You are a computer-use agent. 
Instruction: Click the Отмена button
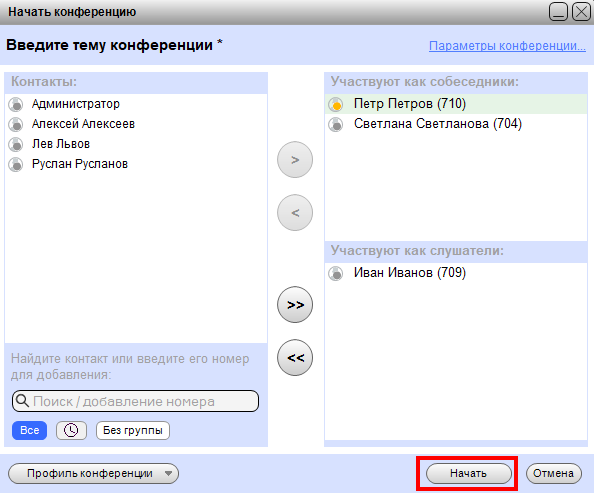click(553, 473)
